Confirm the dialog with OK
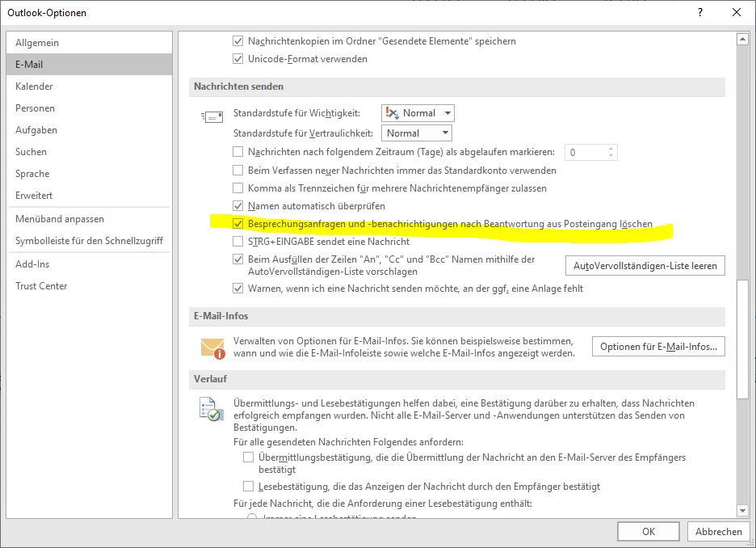 [x=649, y=532]
